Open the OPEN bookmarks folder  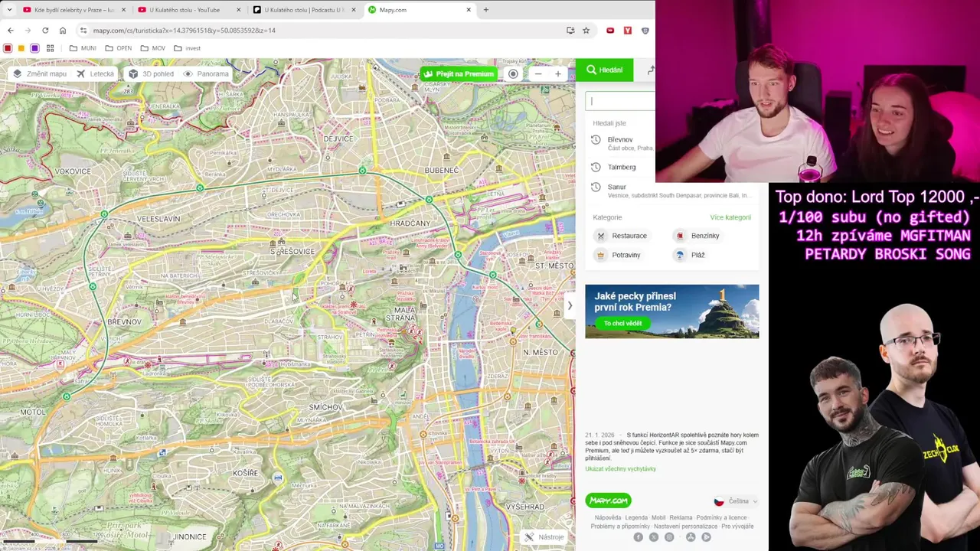(119, 48)
